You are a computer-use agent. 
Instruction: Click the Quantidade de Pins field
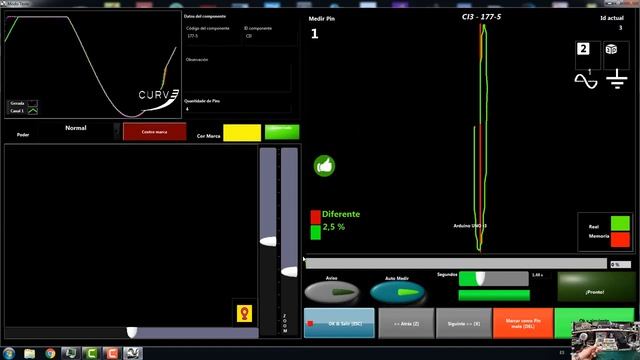pos(238,109)
